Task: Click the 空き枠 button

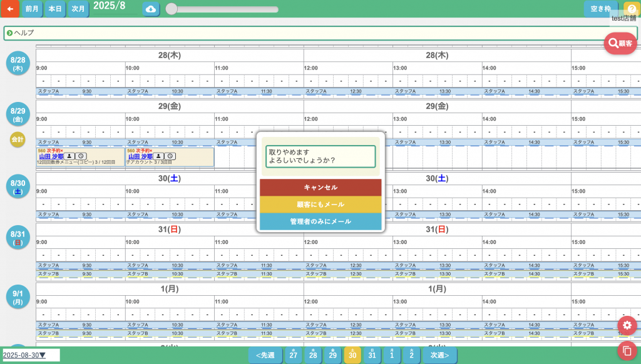Action: coord(600,9)
